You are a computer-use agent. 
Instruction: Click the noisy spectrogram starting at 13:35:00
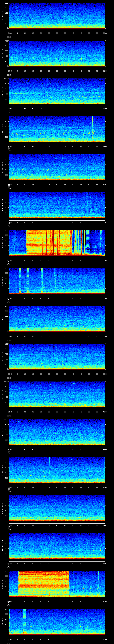57,243
